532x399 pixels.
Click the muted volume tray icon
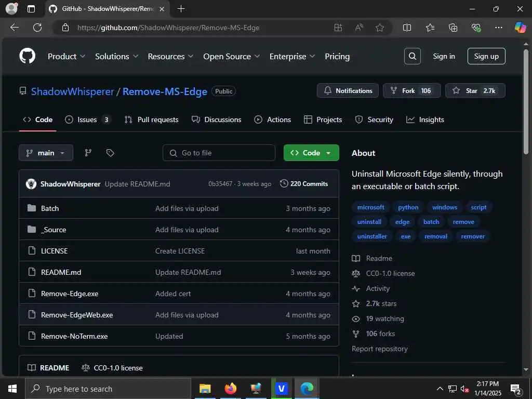tap(464, 389)
